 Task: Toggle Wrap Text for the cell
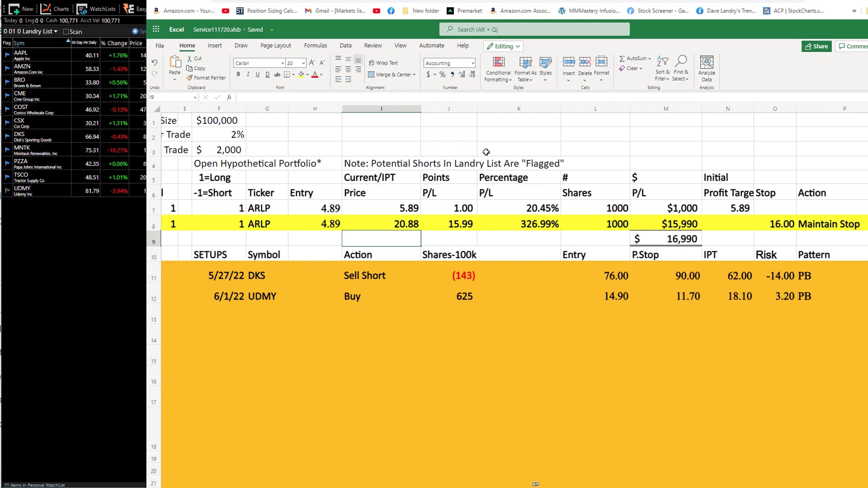[x=383, y=63]
